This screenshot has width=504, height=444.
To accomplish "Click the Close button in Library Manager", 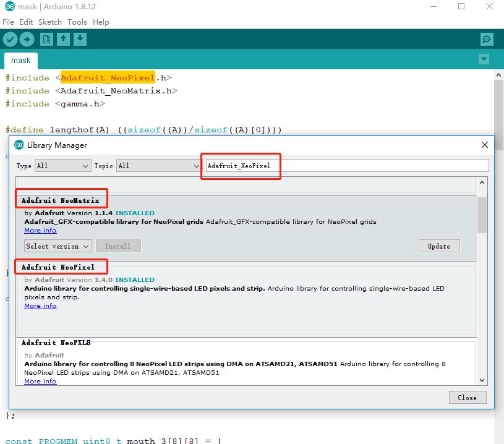I will 467,398.
